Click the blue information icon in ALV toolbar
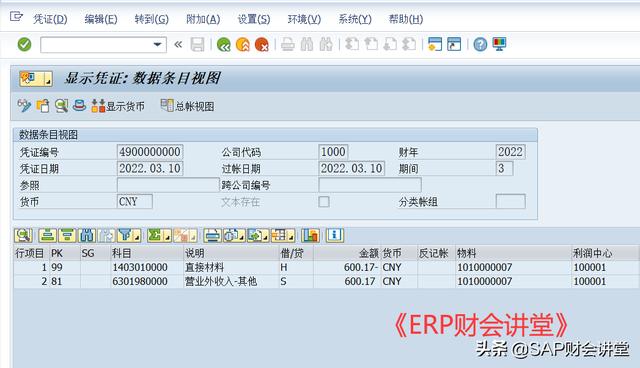Image resolution: width=640 pixels, height=368 pixels. point(334,235)
